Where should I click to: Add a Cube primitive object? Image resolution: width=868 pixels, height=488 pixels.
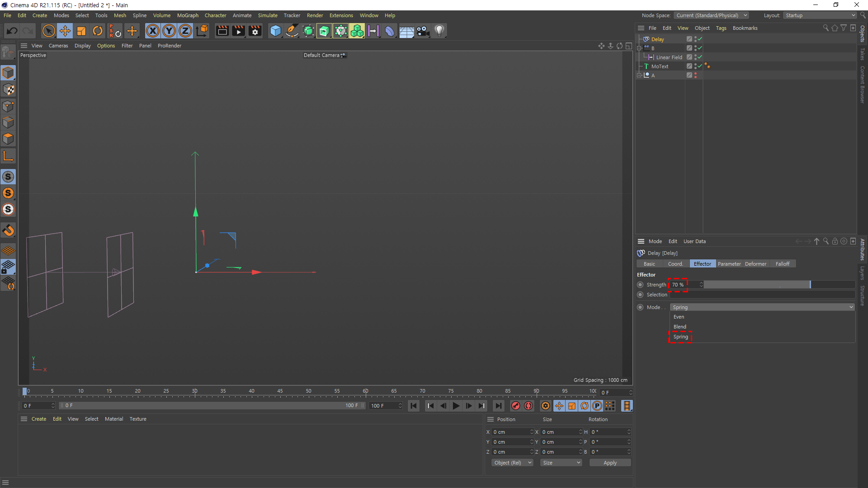pyautogui.click(x=275, y=31)
